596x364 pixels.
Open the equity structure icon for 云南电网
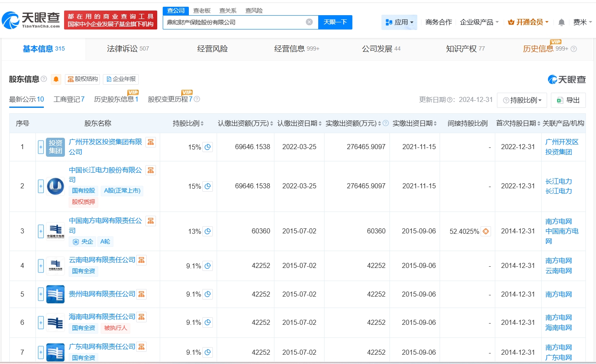[142, 260]
